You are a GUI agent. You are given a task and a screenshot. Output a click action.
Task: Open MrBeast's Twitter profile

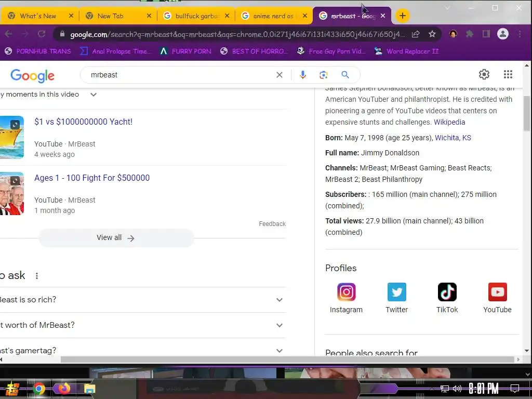(396, 298)
